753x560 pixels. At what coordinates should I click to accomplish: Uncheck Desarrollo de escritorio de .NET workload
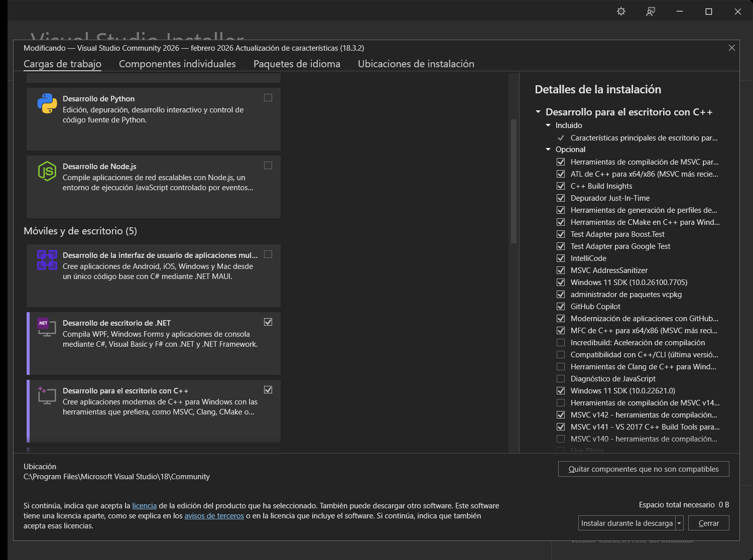pos(268,322)
